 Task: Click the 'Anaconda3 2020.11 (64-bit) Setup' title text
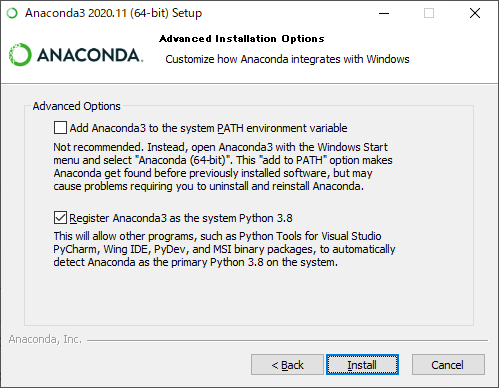coord(114,13)
